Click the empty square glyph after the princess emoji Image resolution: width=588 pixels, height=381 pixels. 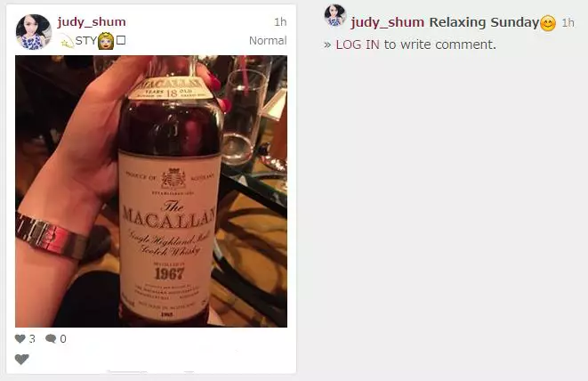pyautogui.click(x=121, y=40)
